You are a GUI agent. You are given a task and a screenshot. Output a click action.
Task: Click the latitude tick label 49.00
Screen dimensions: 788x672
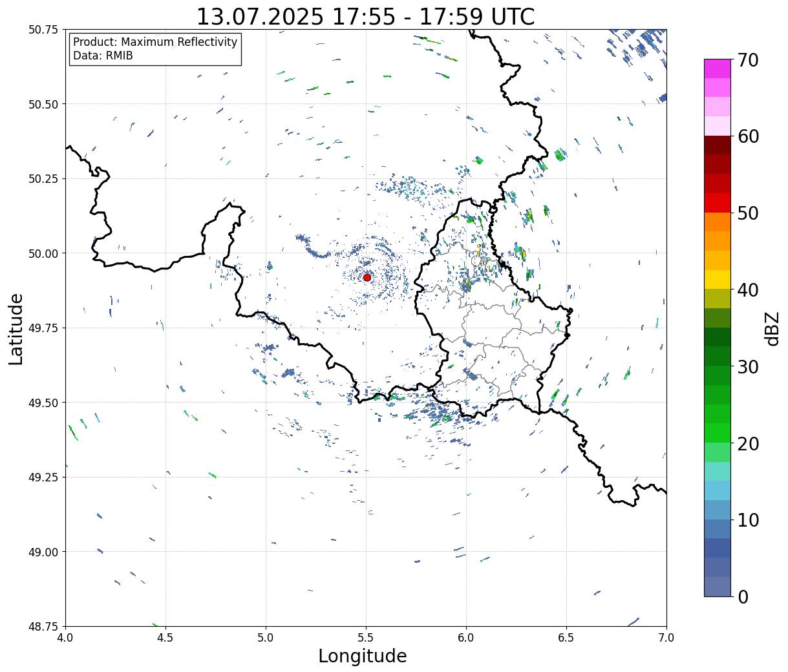[43, 552]
